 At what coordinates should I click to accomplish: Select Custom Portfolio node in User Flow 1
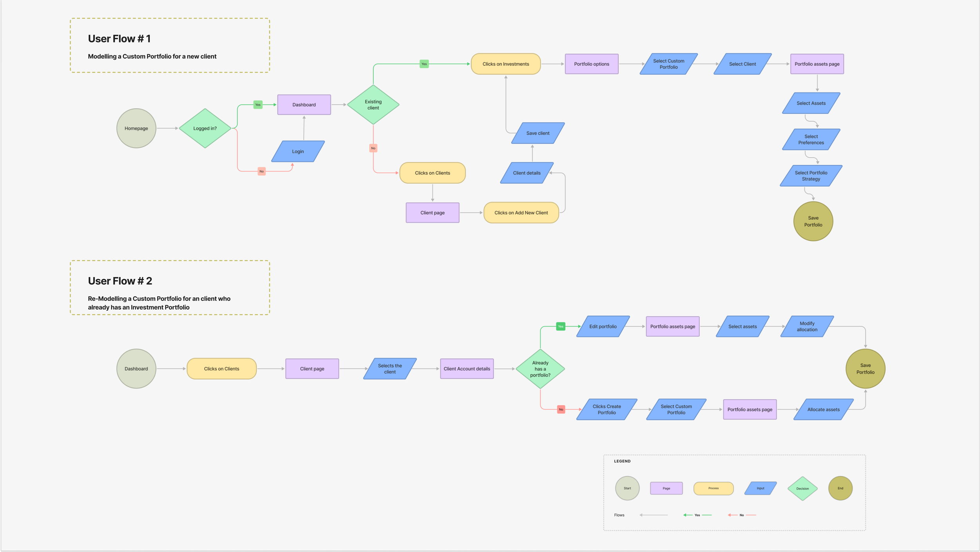[668, 64]
